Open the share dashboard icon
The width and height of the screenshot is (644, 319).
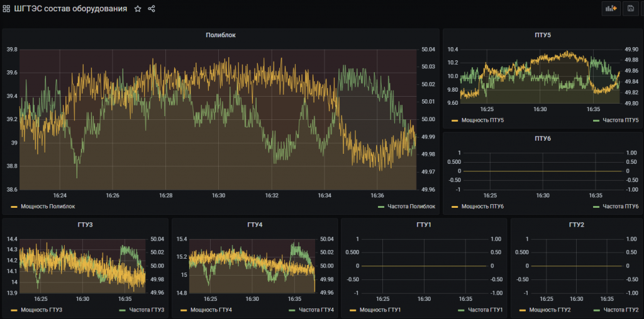[x=152, y=9]
